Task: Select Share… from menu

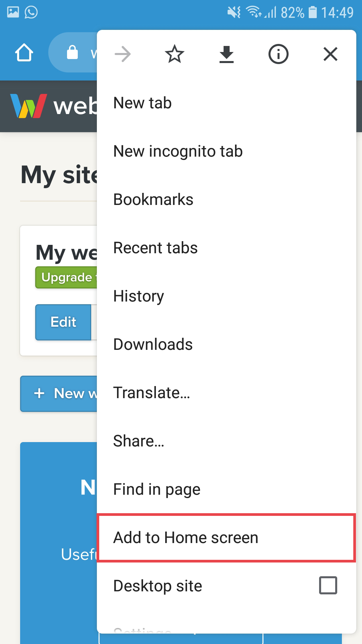Action: click(x=139, y=441)
